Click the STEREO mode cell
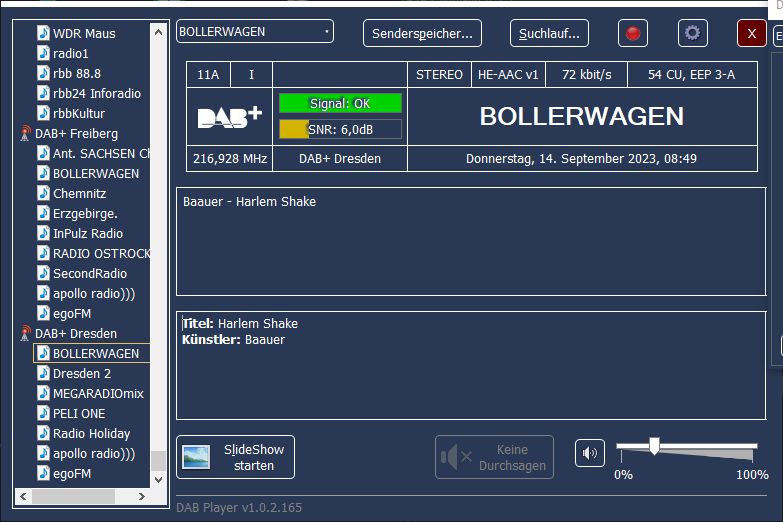The image size is (783, 522). pos(439,75)
